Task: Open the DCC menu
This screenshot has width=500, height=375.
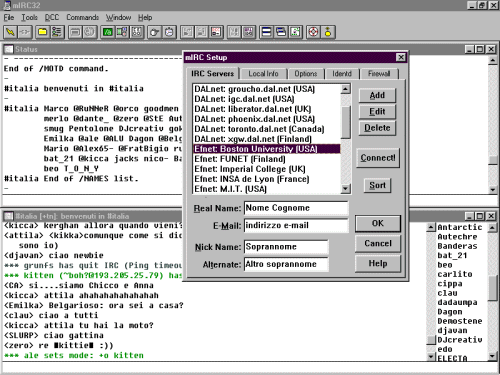Action: [x=52, y=17]
